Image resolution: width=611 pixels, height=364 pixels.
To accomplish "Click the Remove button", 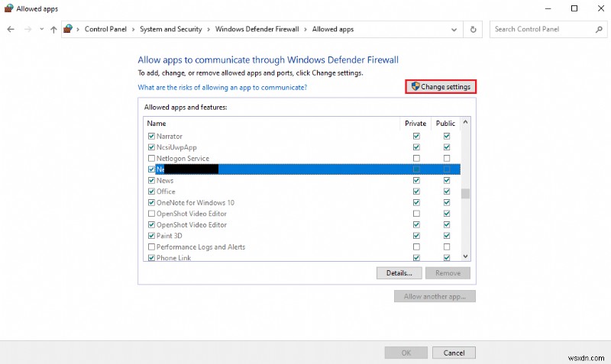I will [x=448, y=273].
